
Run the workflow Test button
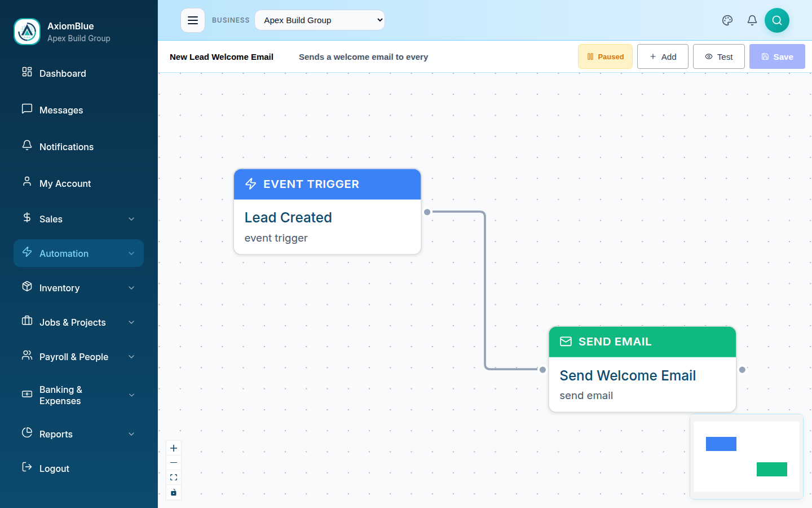tap(719, 56)
